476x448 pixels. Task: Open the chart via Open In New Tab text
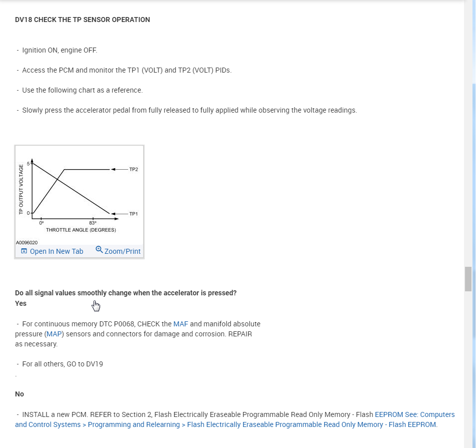57,251
